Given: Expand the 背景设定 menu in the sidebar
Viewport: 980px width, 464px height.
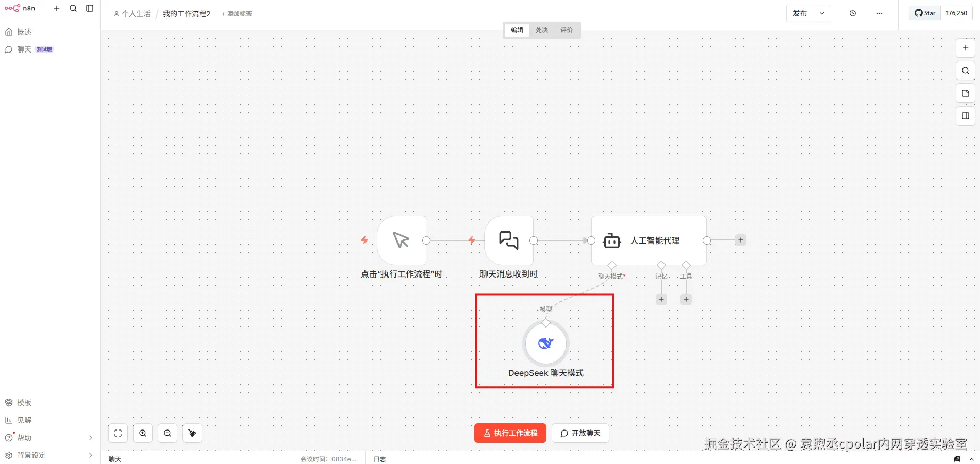Looking at the screenshot, I should (x=49, y=455).
